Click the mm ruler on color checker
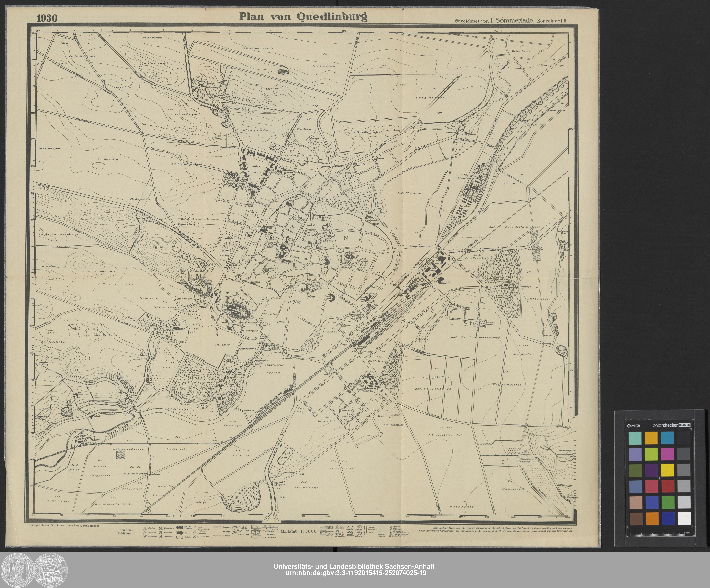The height and width of the screenshot is (588, 710). (660, 535)
